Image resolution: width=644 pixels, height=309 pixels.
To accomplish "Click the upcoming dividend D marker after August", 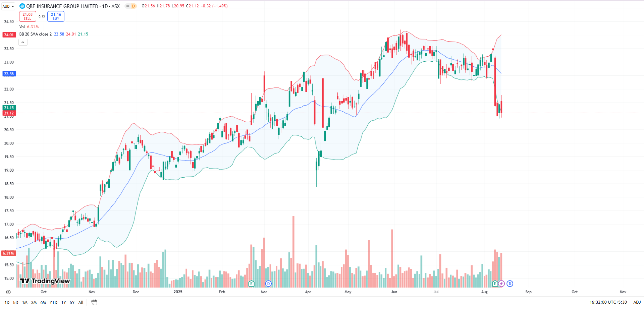I will tap(510, 284).
